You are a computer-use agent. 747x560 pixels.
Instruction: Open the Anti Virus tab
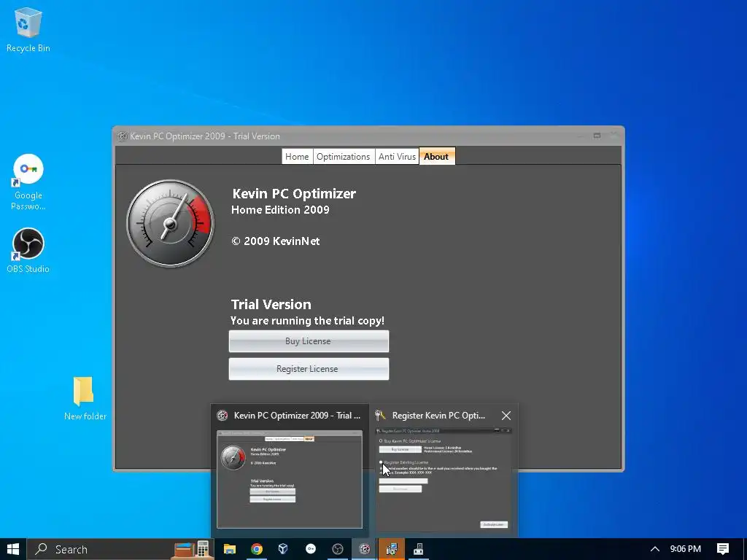click(397, 157)
